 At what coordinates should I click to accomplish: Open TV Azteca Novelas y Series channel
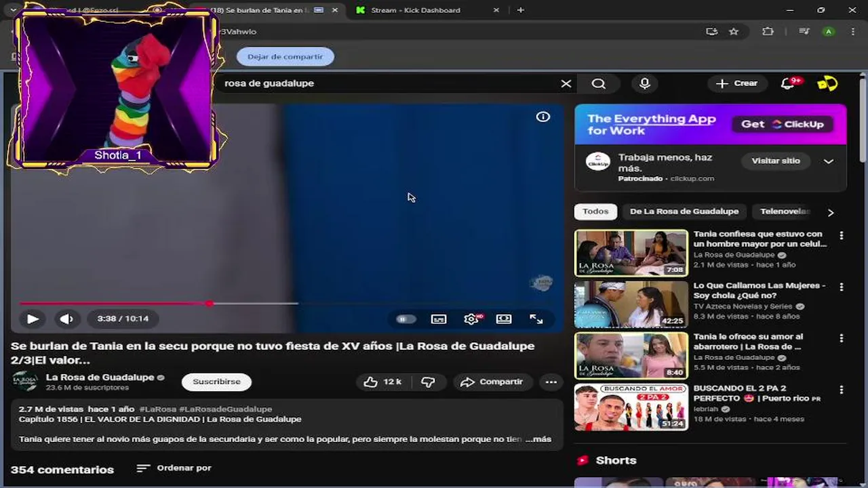pyautogui.click(x=743, y=306)
